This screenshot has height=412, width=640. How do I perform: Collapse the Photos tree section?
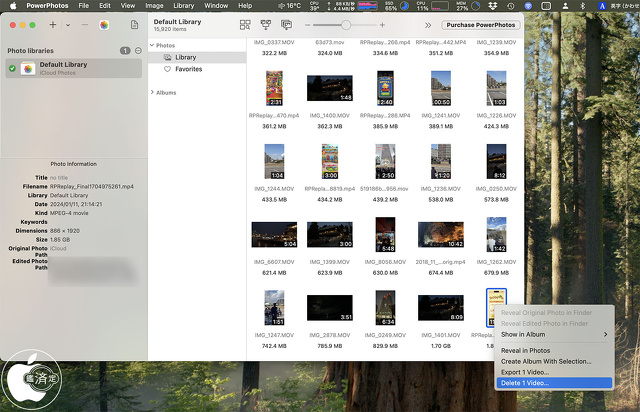152,45
